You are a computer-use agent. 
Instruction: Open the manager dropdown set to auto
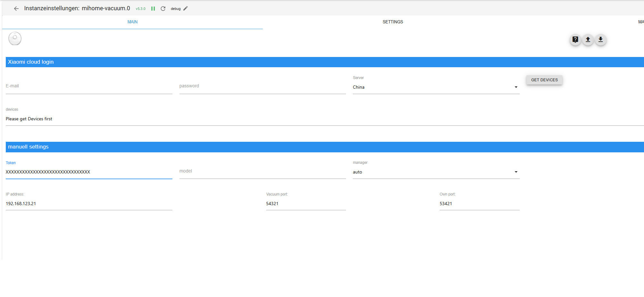(436, 172)
